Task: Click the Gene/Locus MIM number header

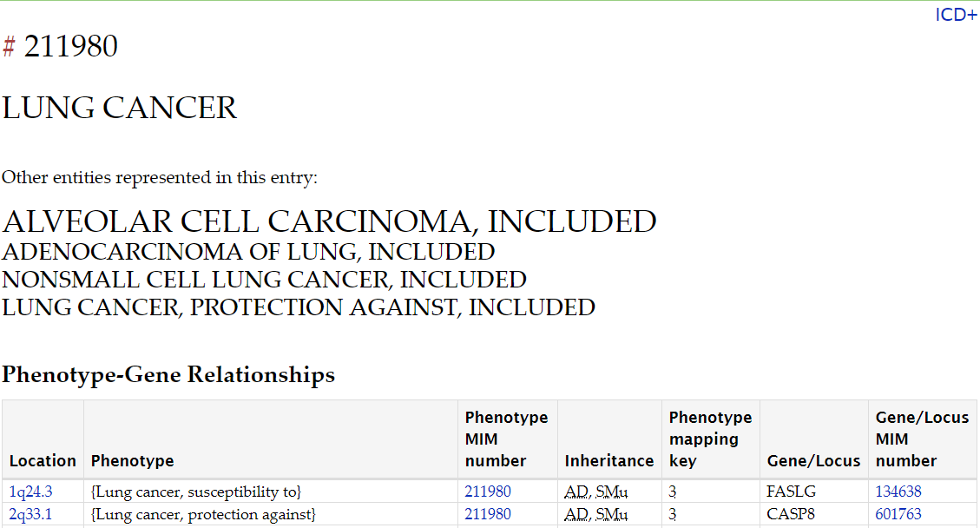Action: (922, 439)
